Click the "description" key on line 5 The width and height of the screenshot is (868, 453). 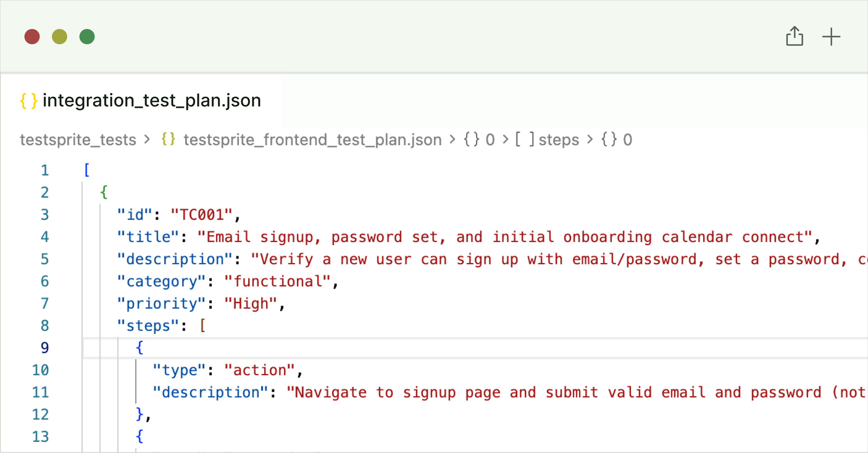(175, 259)
